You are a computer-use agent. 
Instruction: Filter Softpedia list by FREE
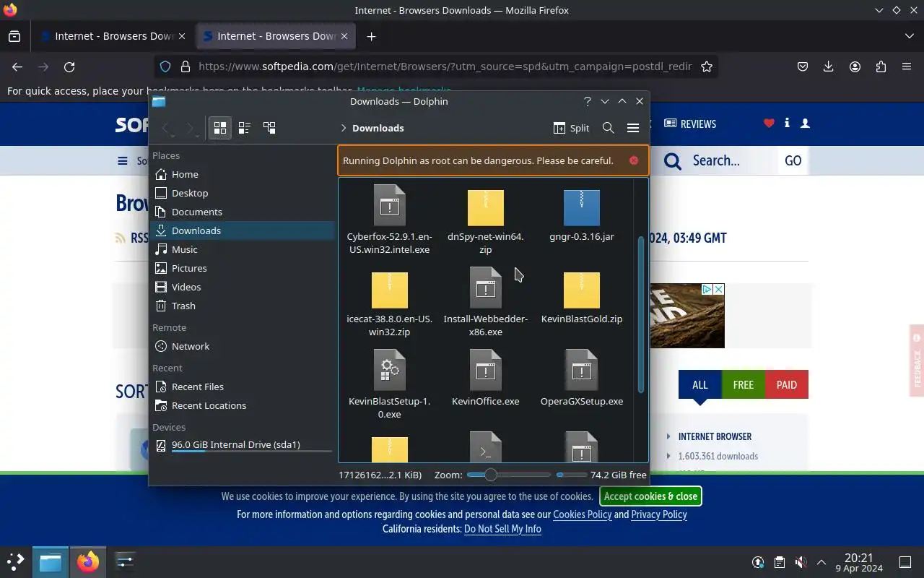point(743,384)
